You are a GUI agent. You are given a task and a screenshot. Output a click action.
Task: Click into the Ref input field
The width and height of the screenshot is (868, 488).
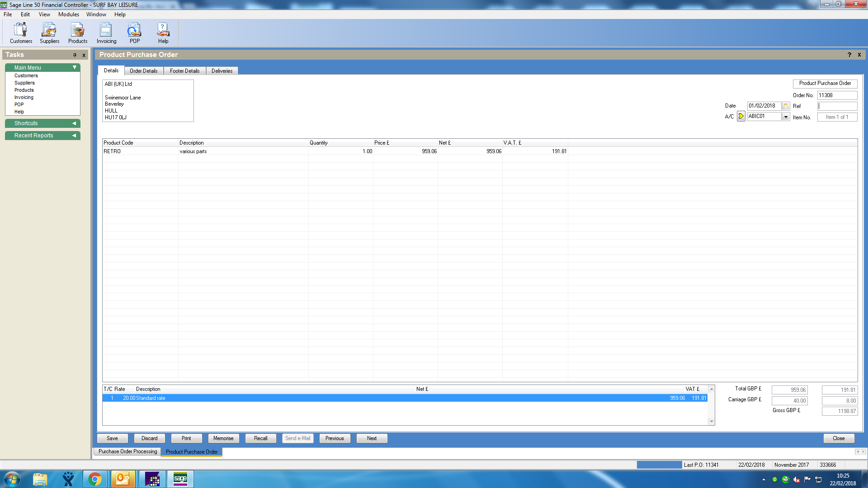(837, 106)
